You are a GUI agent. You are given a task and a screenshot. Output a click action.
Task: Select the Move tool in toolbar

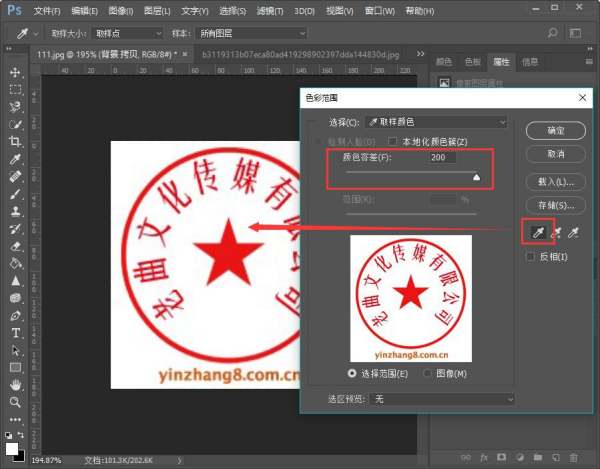coord(15,73)
